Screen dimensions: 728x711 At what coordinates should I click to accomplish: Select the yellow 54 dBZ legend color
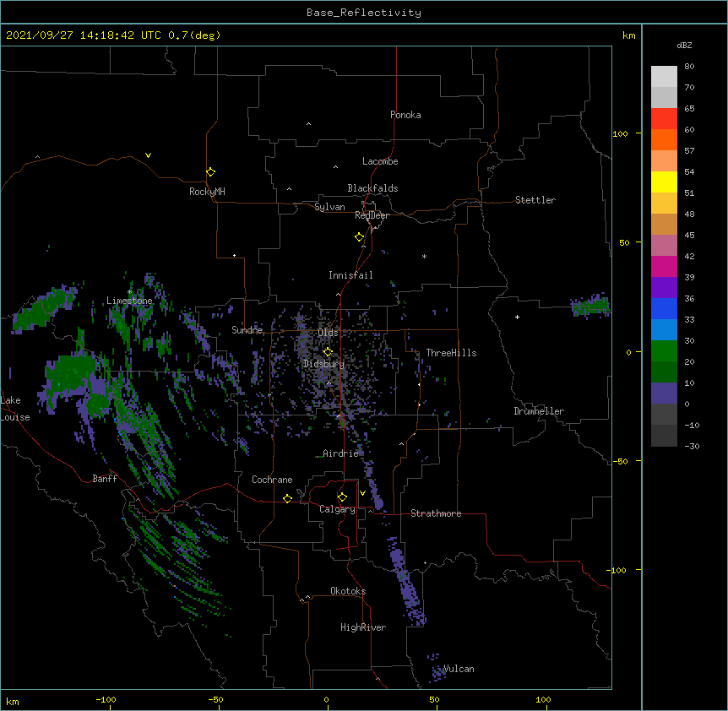(664, 182)
